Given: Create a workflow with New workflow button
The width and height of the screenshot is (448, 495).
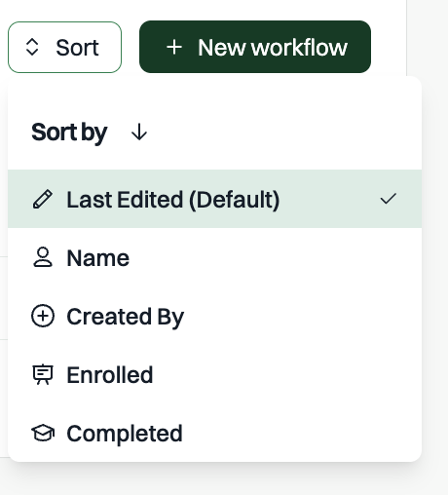Looking at the screenshot, I should [x=255, y=47].
